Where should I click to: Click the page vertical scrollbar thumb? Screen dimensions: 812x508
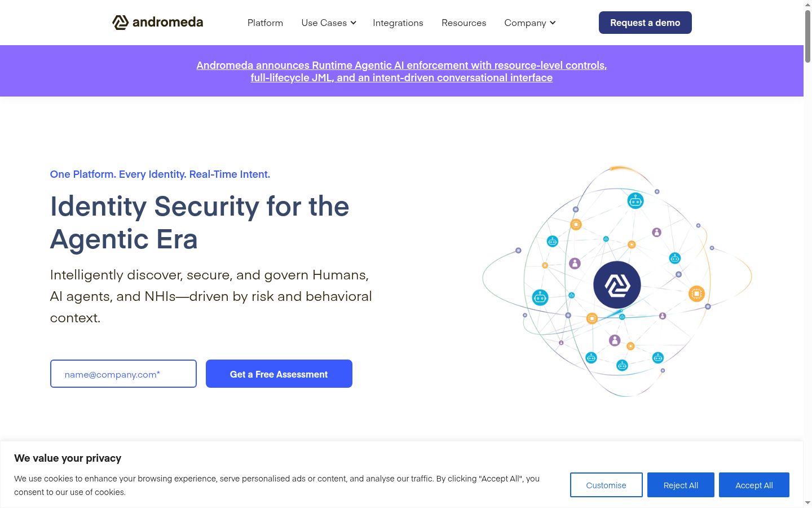[807, 36]
